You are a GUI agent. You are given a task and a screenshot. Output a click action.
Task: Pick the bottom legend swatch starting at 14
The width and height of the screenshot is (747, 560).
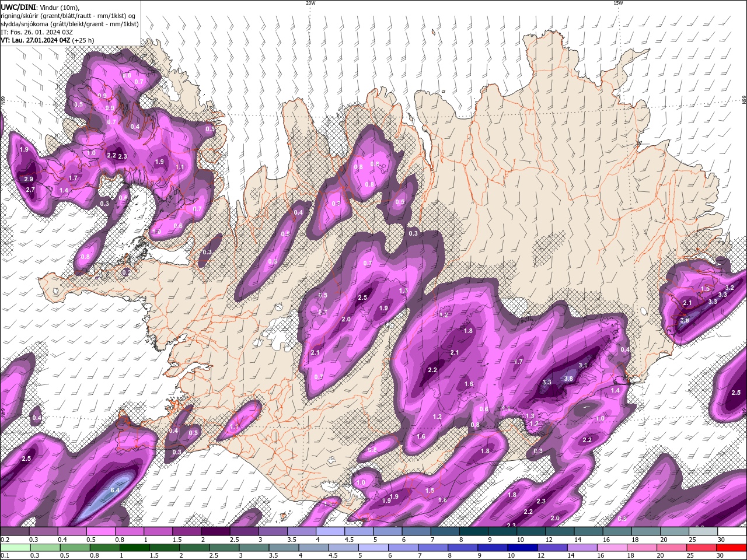[582, 548]
